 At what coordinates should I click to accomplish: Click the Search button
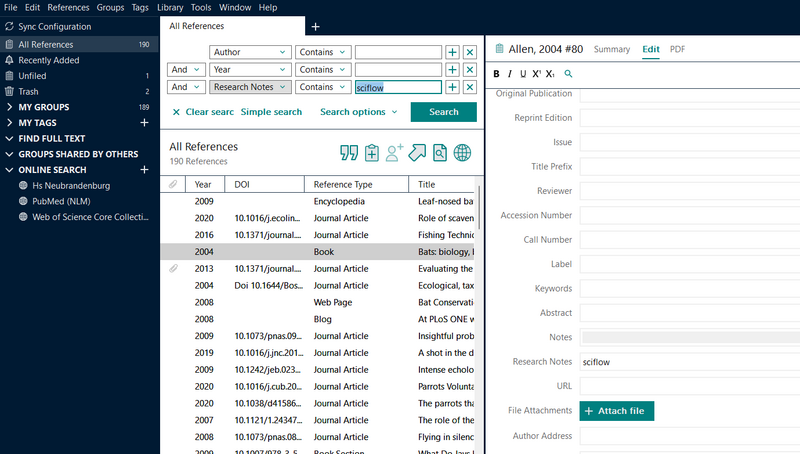pyautogui.click(x=443, y=112)
